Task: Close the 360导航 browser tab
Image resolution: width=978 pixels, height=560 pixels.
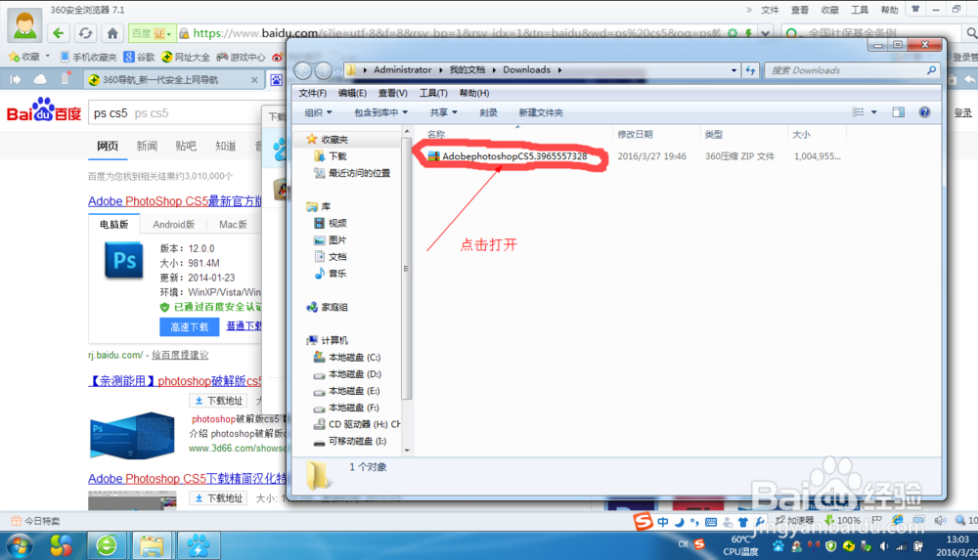Action: (254, 80)
